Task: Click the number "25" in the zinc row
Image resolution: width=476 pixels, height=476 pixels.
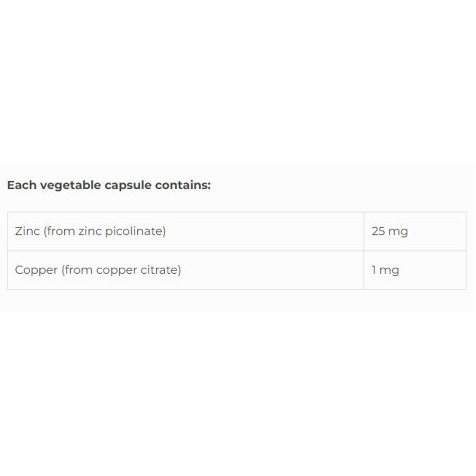Action: pyautogui.click(x=378, y=231)
